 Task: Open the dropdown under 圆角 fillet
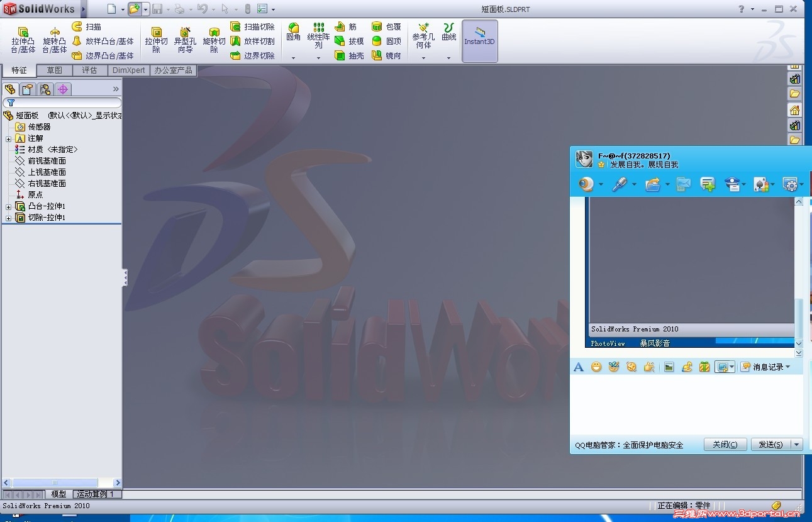(x=293, y=58)
